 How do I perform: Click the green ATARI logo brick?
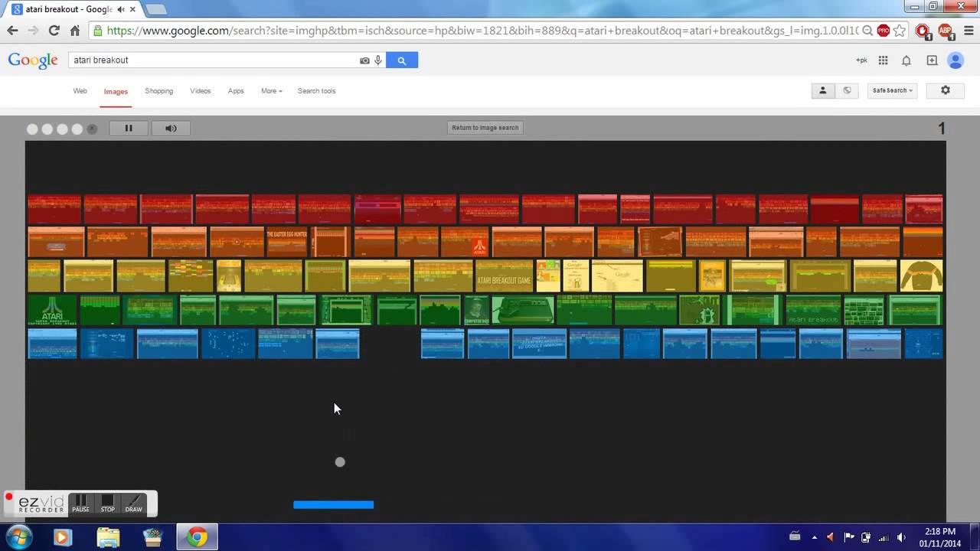click(52, 310)
